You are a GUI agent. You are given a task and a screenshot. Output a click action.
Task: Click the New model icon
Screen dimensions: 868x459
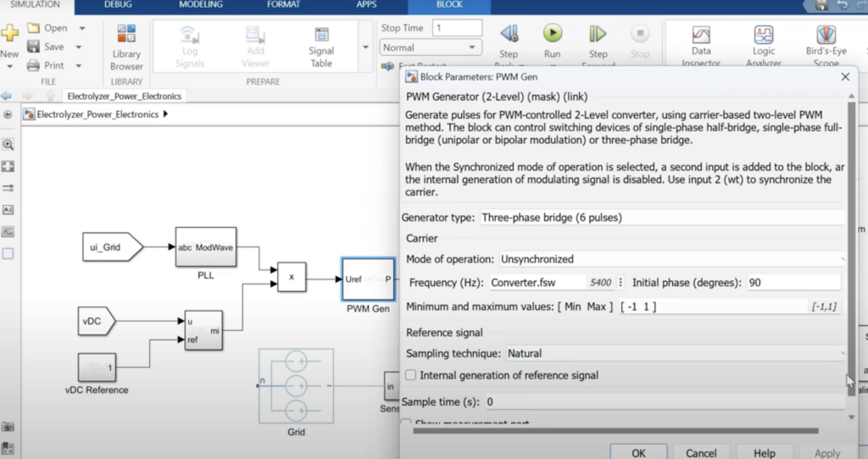pyautogui.click(x=9, y=34)
